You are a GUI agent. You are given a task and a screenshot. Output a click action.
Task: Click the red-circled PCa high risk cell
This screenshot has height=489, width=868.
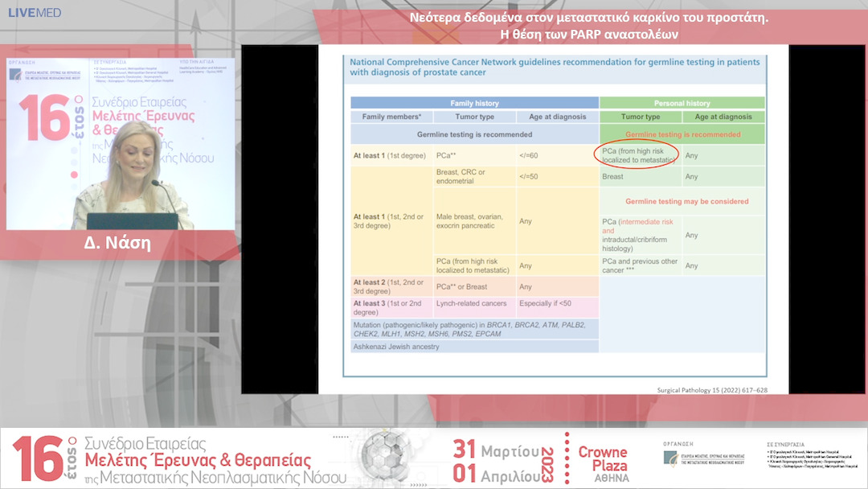click(639, 155)
